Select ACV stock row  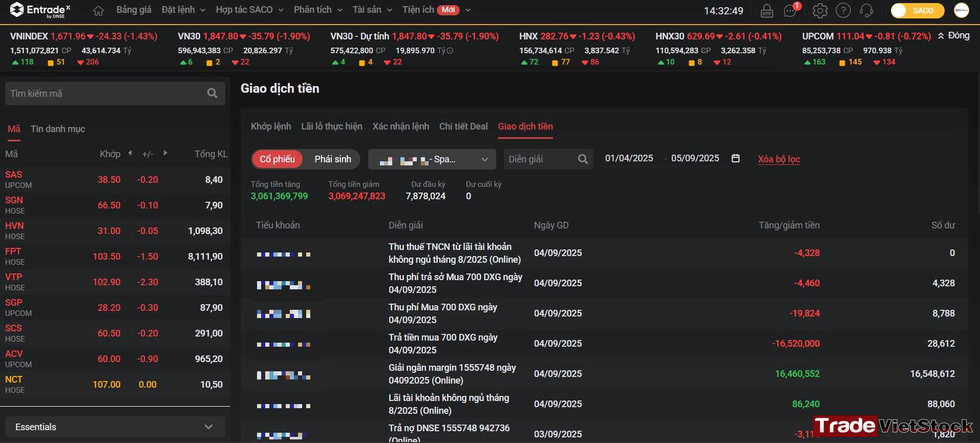115,359
